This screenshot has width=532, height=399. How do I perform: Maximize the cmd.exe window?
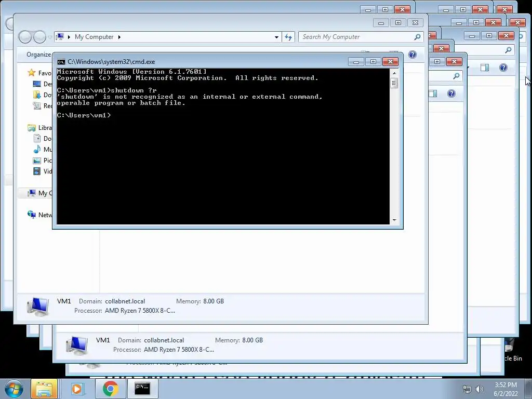coord(373,61)
